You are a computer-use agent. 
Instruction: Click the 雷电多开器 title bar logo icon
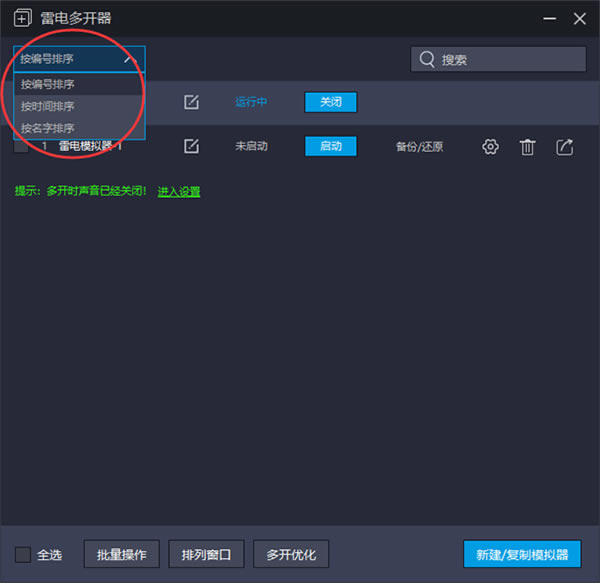click(23, 18)
